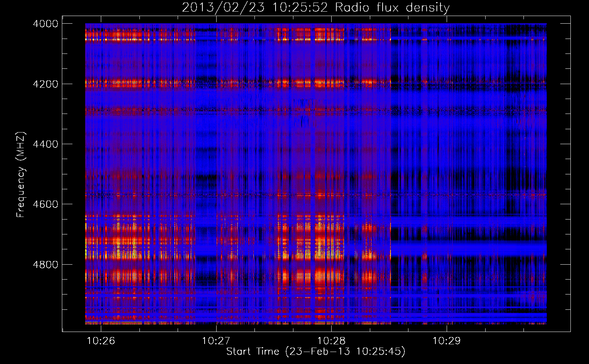Click the 10:28 time tick label
589x364 pixels.
(x=331, y=341)
